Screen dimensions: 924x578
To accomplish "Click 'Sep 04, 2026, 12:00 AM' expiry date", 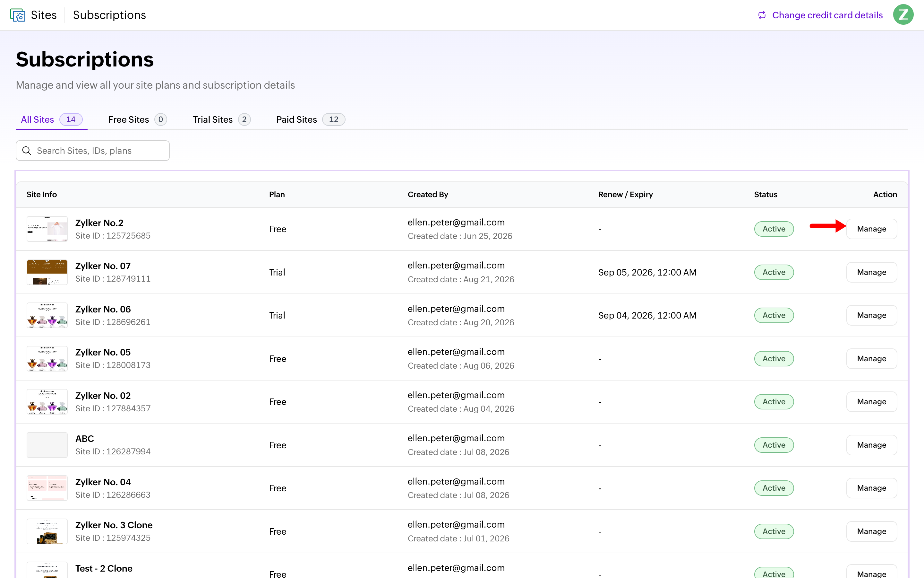I will [647, 315].
